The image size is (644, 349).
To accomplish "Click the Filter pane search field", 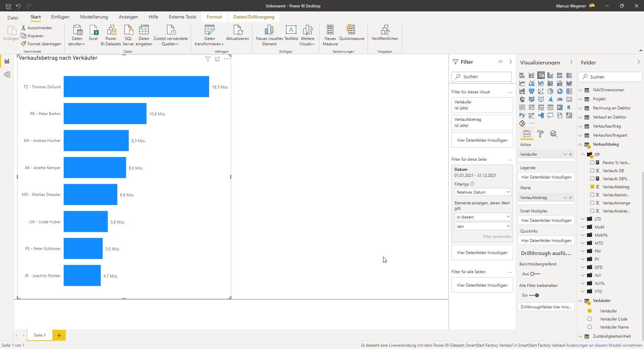I will coord(481,77).
